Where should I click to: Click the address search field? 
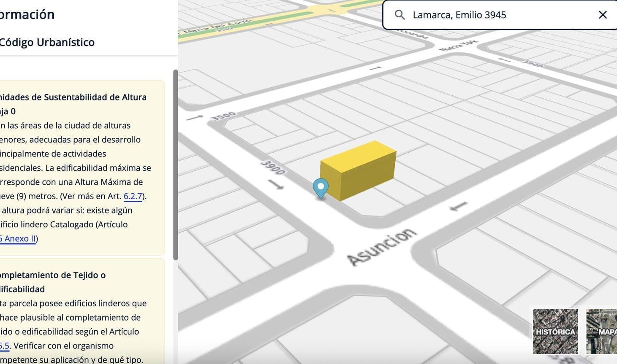(x=500, y=15)
